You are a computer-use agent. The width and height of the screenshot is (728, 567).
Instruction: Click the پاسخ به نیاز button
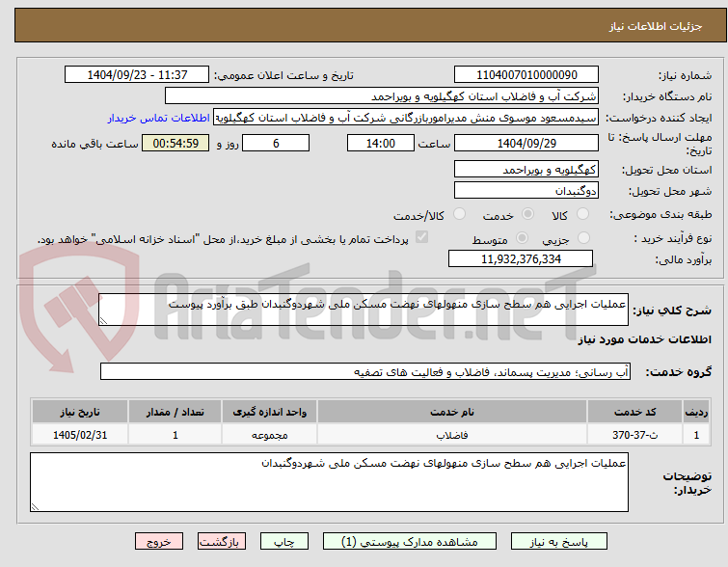click(x=559, y=542)
